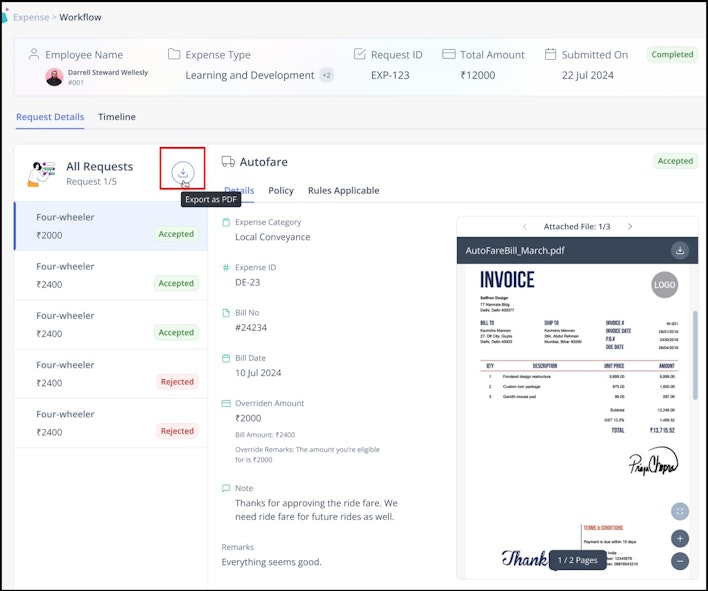This screenshot has height=591, width=708.
Task: Zoom out of the invoice preview
Action: (x=680, y=561)
